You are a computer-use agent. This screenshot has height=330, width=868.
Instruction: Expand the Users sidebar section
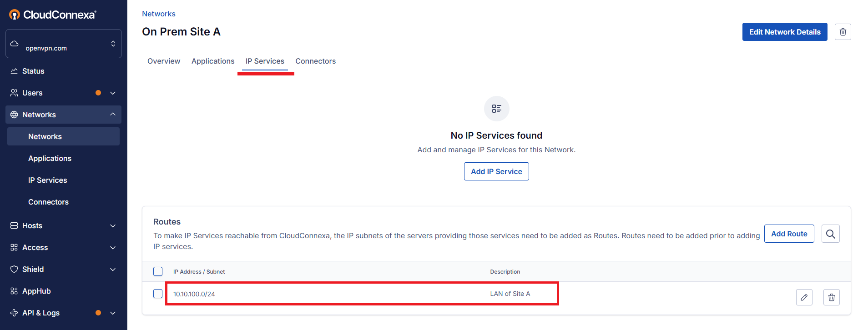[x=112, y=93]
